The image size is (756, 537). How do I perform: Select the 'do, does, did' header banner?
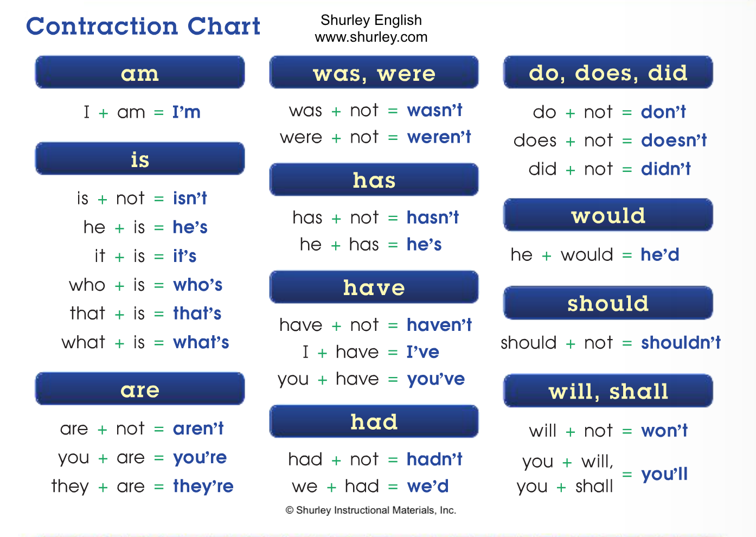tap(608, 72)
